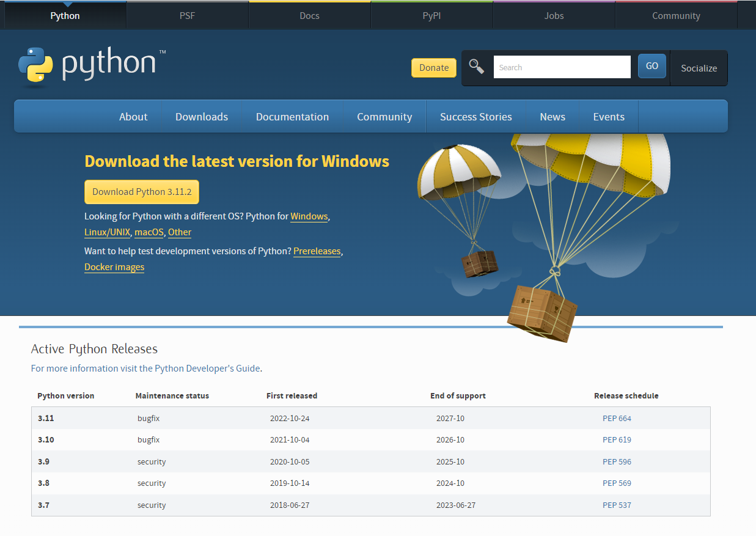
Task: Click the 2025-10 end of support cell
Action: pyautogui.click(x=450, y=462)
